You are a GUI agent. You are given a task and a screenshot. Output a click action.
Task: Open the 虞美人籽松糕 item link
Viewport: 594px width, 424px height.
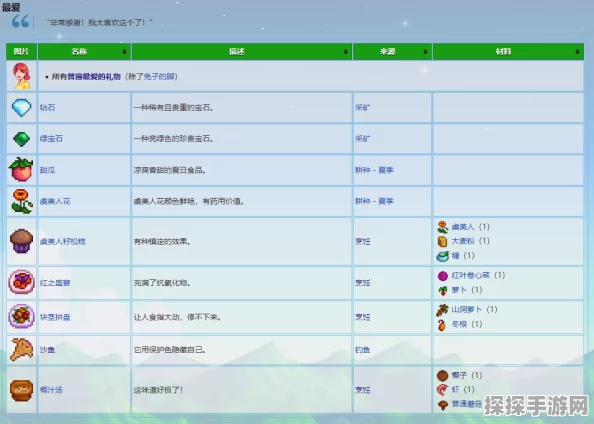pyautogui.click(x=63, y=241)
